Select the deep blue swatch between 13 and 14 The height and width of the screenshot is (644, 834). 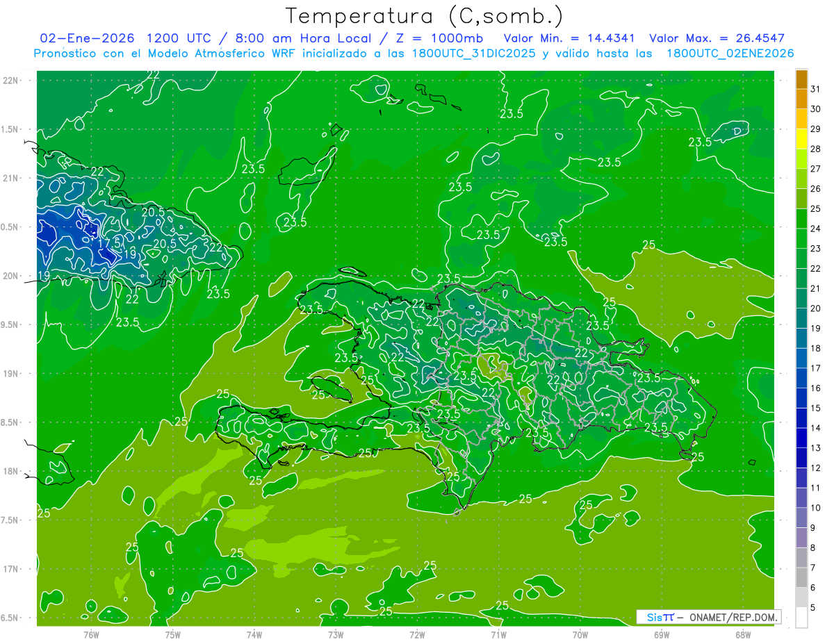click(801, 438)
